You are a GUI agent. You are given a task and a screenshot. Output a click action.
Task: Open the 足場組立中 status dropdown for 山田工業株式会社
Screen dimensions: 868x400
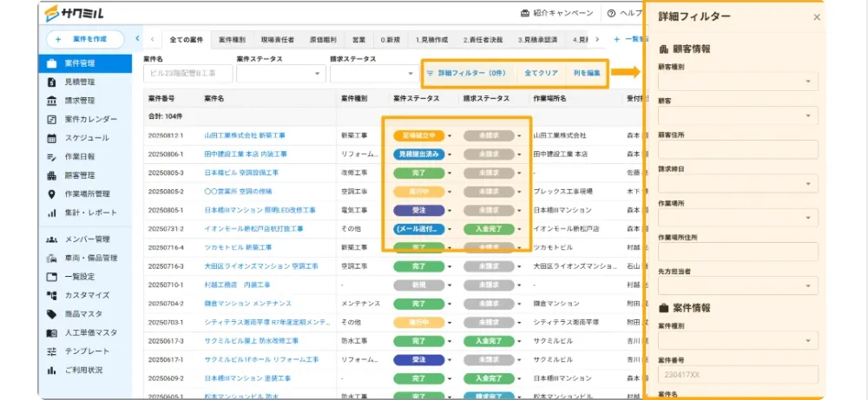coord(450,135)
